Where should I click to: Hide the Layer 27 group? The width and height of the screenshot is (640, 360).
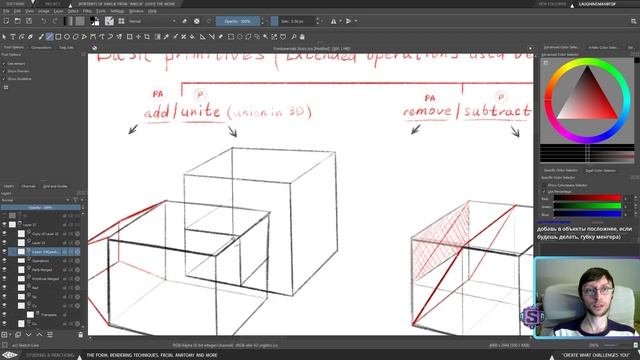coord(4,224)
